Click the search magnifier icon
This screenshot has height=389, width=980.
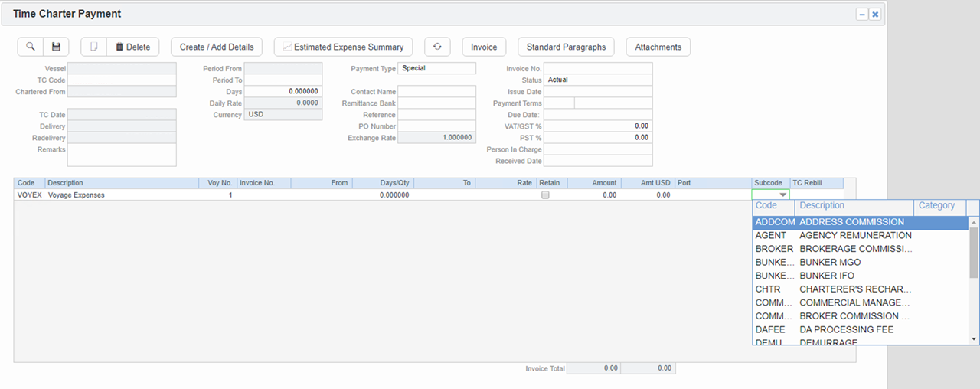click(x=31, y=47)
